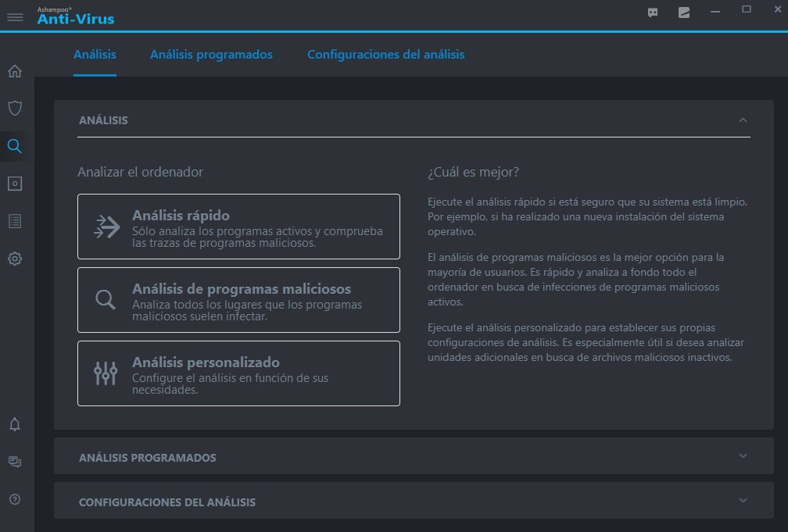Screen dimensions: 788x532
Task: Open the help question mark icon
Action: click(x=15, y=499)
